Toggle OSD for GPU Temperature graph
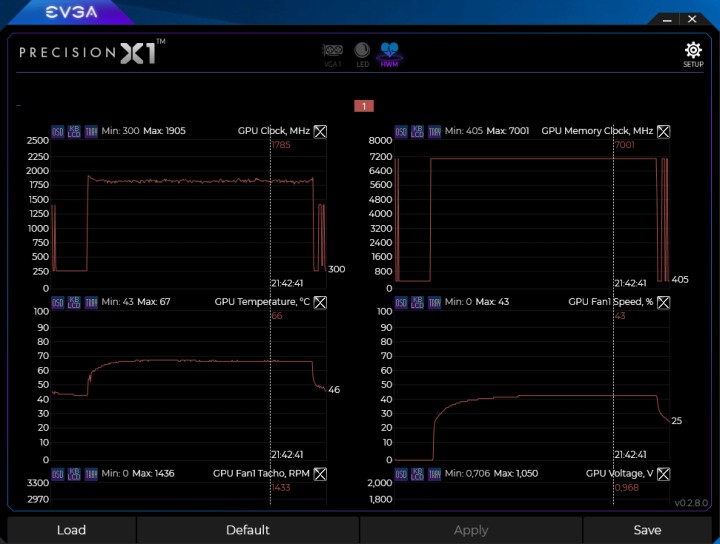720x544 pixels. pos(57,303)
